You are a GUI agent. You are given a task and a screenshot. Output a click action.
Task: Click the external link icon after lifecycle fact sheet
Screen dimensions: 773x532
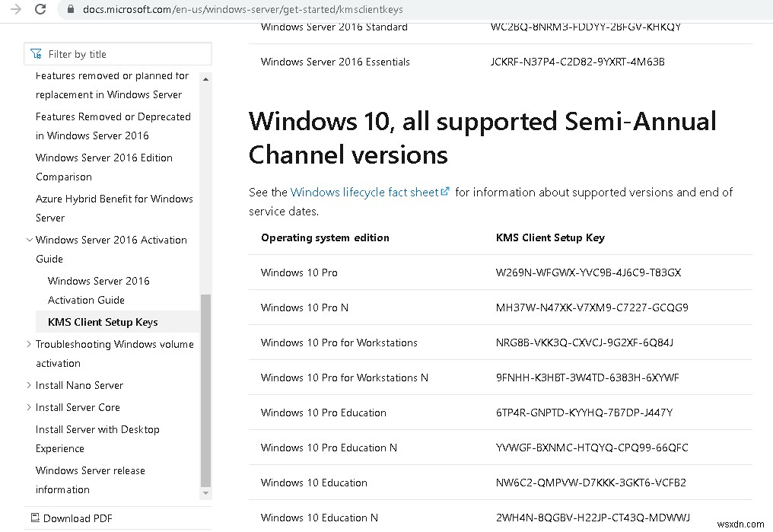pyautogui.click(x=445, y=192)
